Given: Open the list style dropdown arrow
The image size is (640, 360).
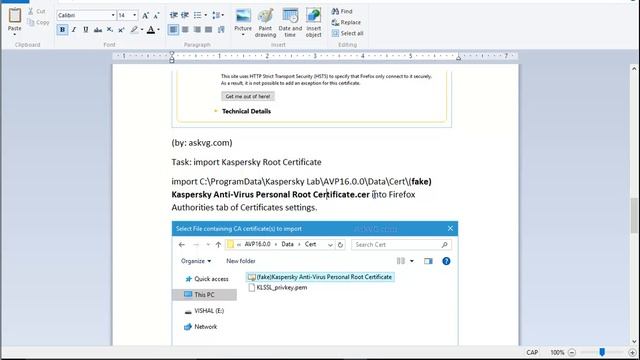Looking at the screenshot, I should [205, 15].
